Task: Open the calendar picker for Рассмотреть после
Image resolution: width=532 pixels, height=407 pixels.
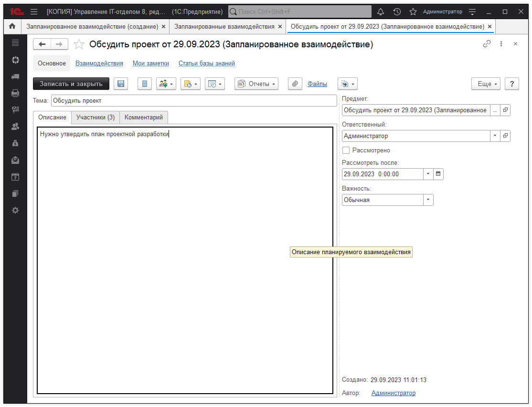Action: tap(438, 174)
